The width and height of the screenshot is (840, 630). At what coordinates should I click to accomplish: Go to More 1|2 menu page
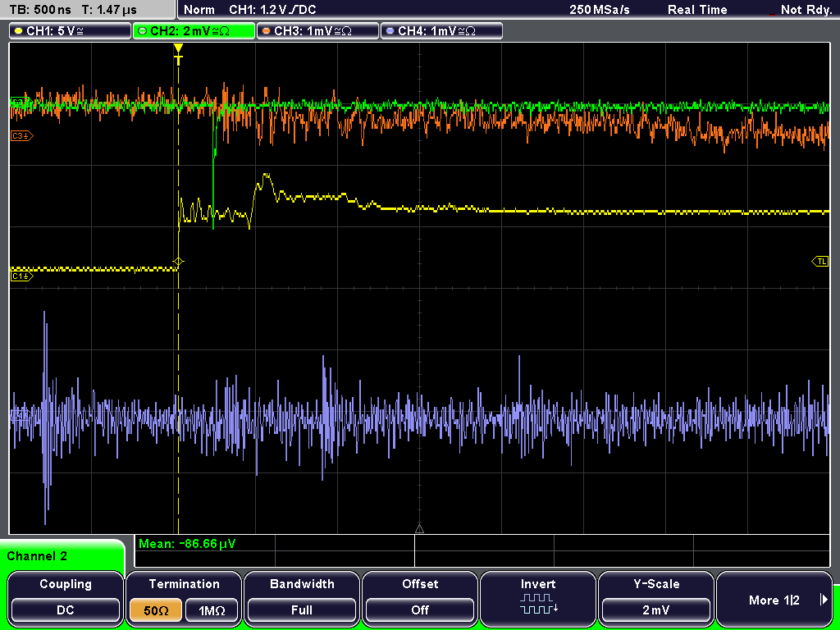coord(774,598)
